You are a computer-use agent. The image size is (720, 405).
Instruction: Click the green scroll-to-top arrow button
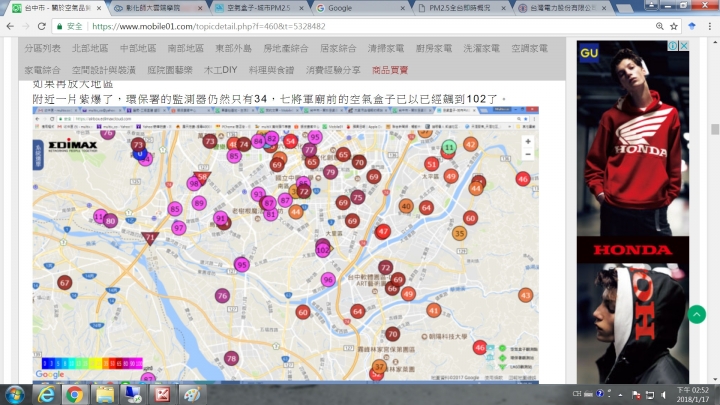697,315
